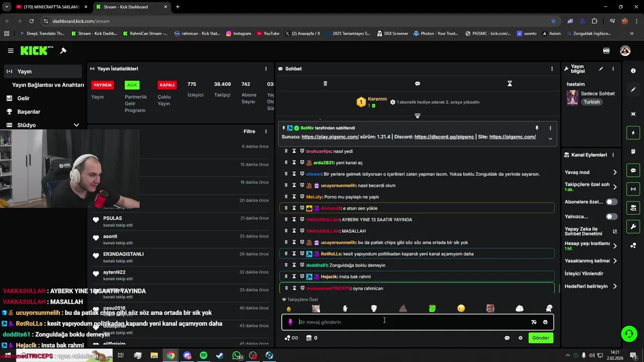Viewport: 644px width, 362px height.
Task: Click the chat bubble icon beside Gönder
Action: 507,338
